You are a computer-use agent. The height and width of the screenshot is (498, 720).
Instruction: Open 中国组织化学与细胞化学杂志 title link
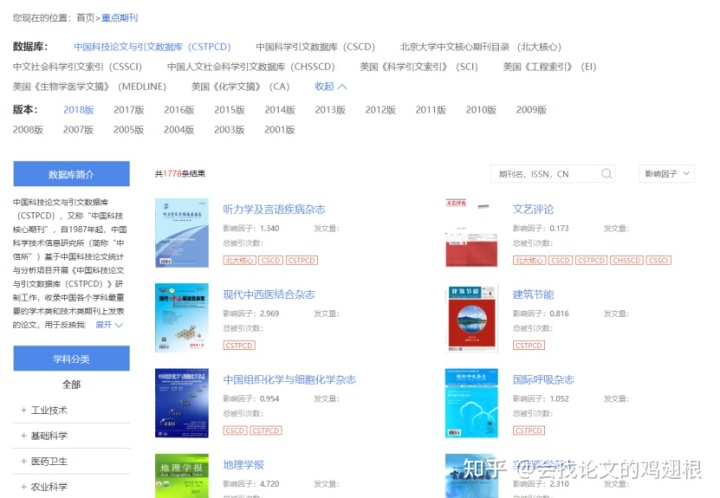pyautogui.click(x=289, y=380)
